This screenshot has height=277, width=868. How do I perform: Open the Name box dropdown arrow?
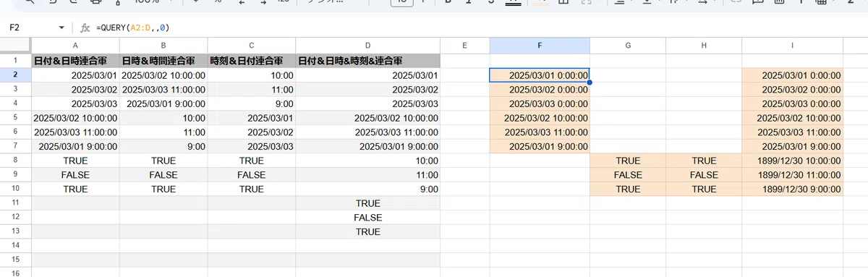[x=62, y=27]
